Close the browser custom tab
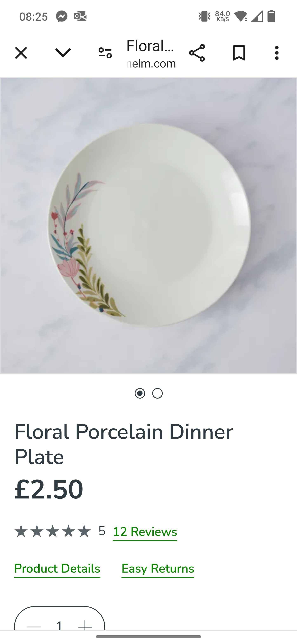This screenshot has width=297, height=644. click(21, 53)
